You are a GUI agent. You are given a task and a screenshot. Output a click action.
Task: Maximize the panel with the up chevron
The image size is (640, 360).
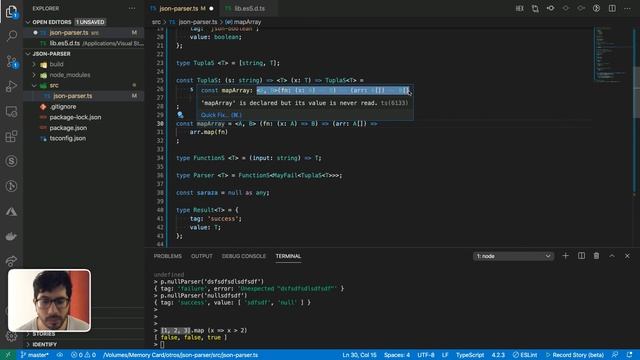pyautogui.click(x=612, y=256)
